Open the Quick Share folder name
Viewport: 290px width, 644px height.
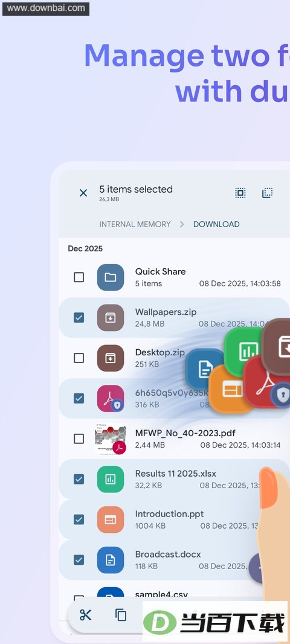tap(160, 271)
